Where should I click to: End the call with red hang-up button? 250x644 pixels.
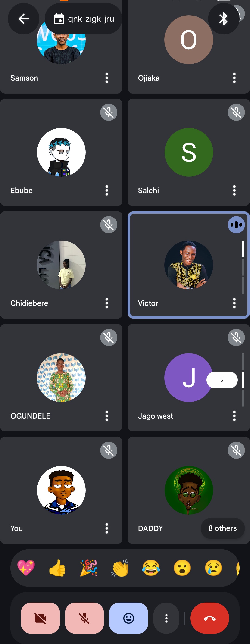tap(209, 618)
